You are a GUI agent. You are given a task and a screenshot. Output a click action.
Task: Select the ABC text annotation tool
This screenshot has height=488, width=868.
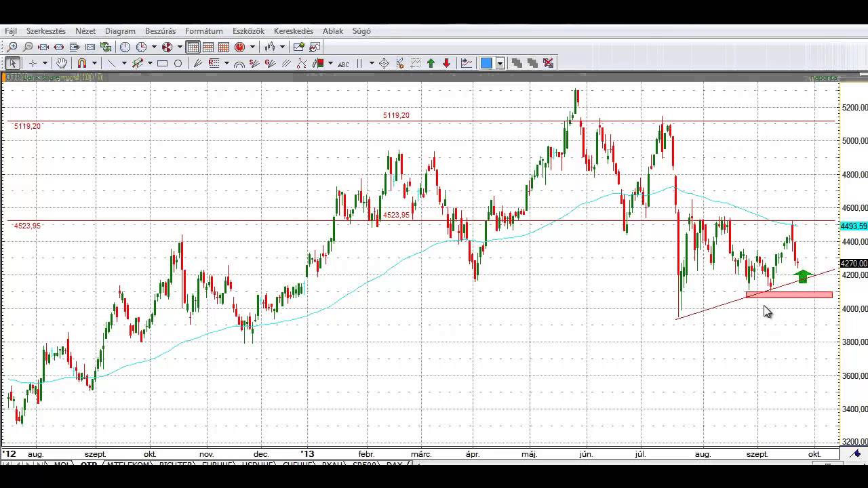pos(343,64)
